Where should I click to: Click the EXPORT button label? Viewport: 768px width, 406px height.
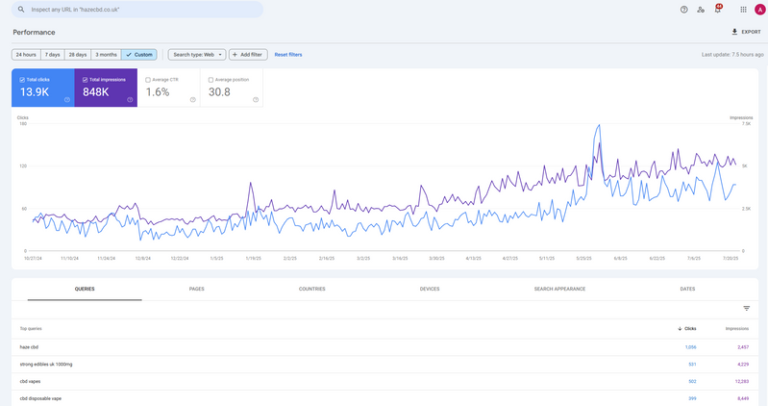pyautogui.click(x=751, y=32)
